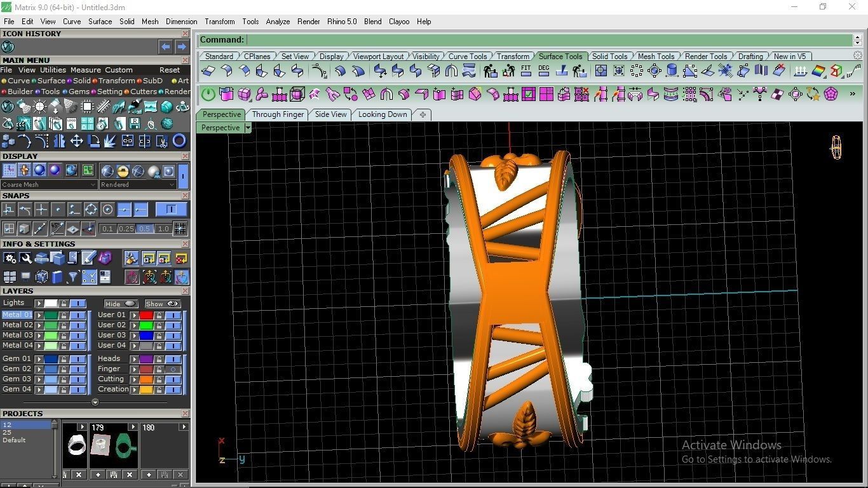The height and width of the screenshot is (488, 868).
Task: Open the Dimension menu
Action: (x=181, y=22)
